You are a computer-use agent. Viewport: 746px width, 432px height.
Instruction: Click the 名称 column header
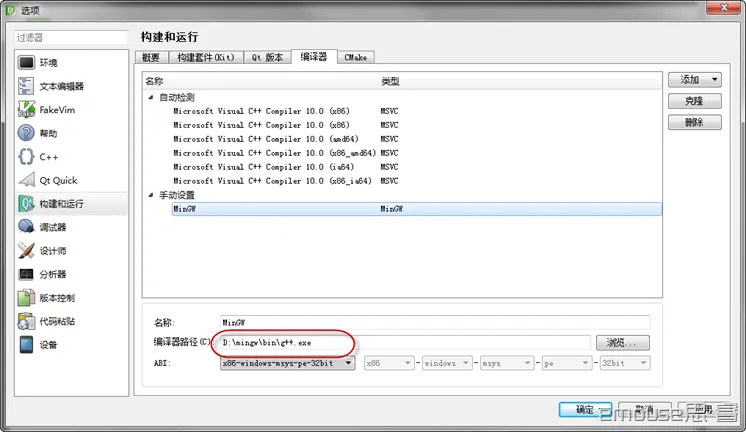(261, 81)
